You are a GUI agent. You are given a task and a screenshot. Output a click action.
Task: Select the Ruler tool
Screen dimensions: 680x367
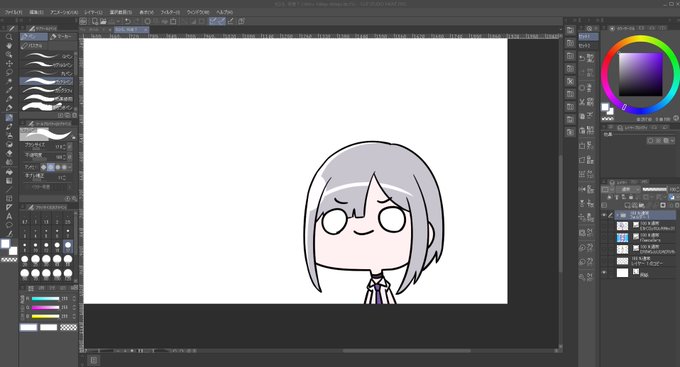9,207
